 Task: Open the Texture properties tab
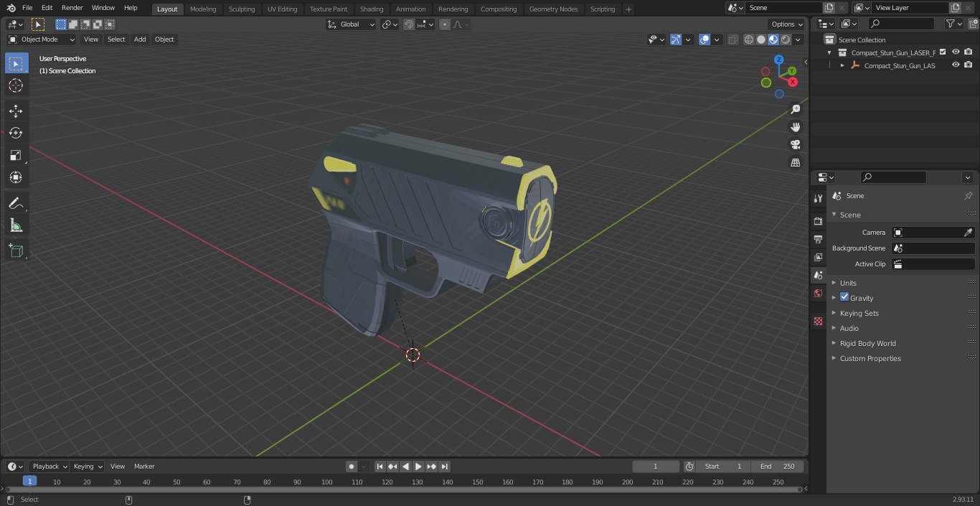click(x=818, y=321)
